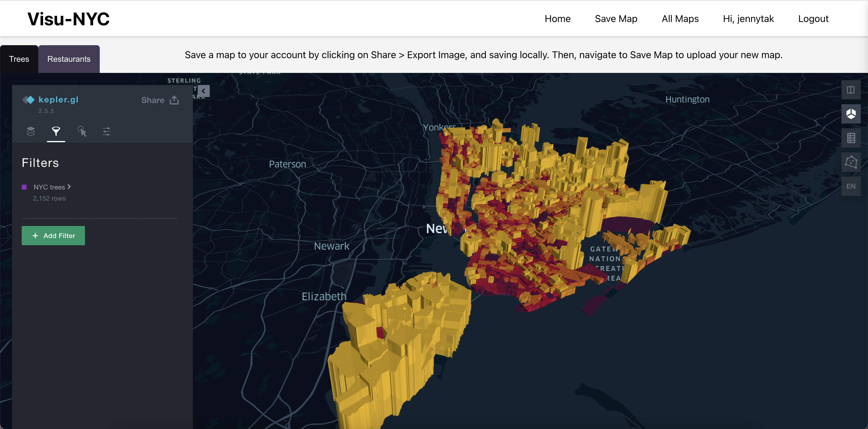Switch to the Trees tab
The image size is (868, 429).
19,59
